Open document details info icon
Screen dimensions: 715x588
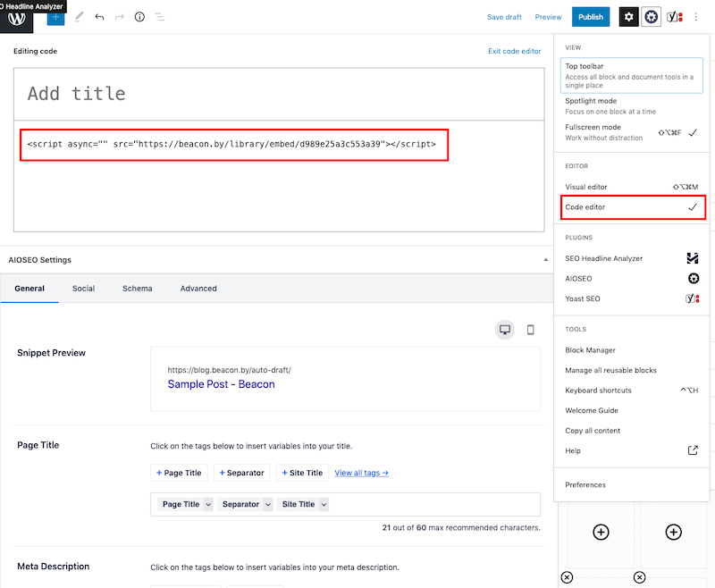pyautogui.click(x=139, y=17)
